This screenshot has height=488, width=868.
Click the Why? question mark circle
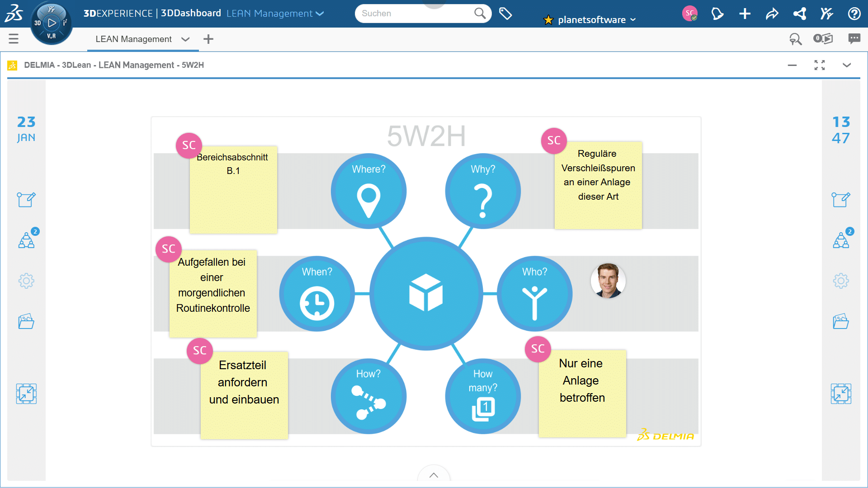point(483,191)
